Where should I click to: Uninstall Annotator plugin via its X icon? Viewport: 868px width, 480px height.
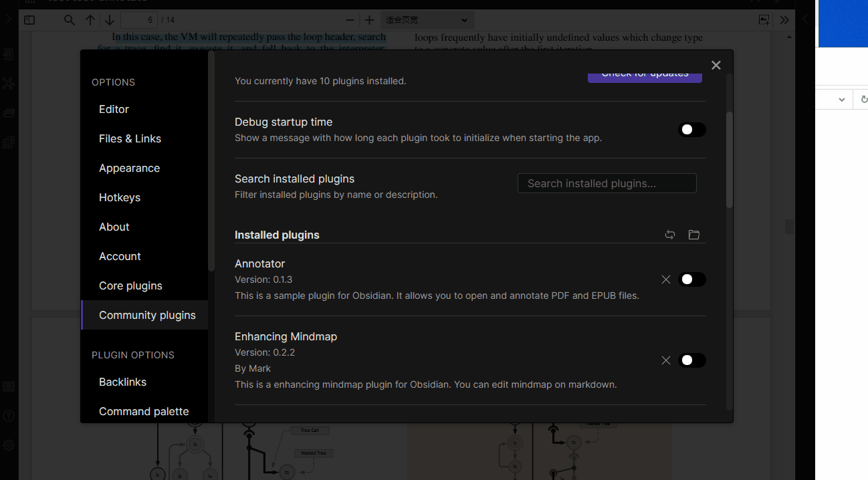click(x=665, y=279)
